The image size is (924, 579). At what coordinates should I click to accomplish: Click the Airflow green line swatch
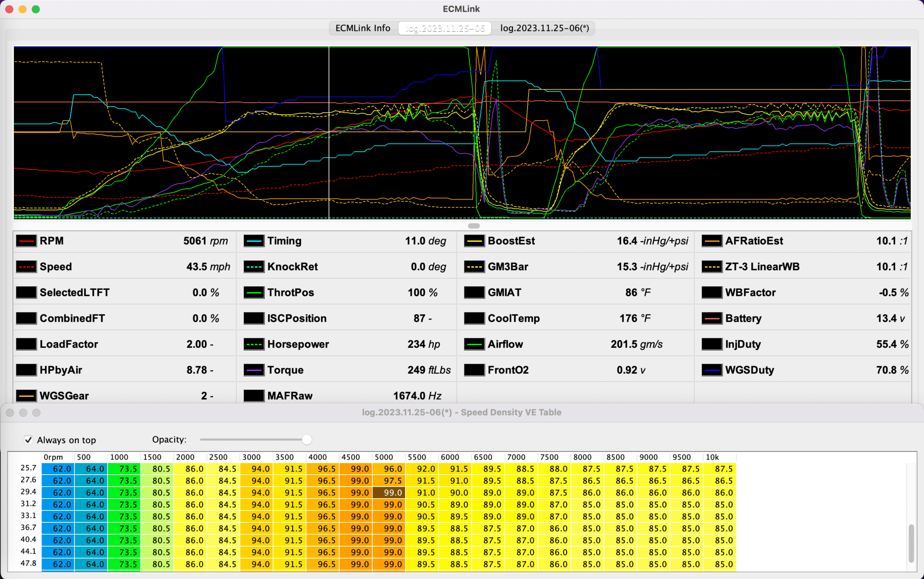(x=474, y=344)
